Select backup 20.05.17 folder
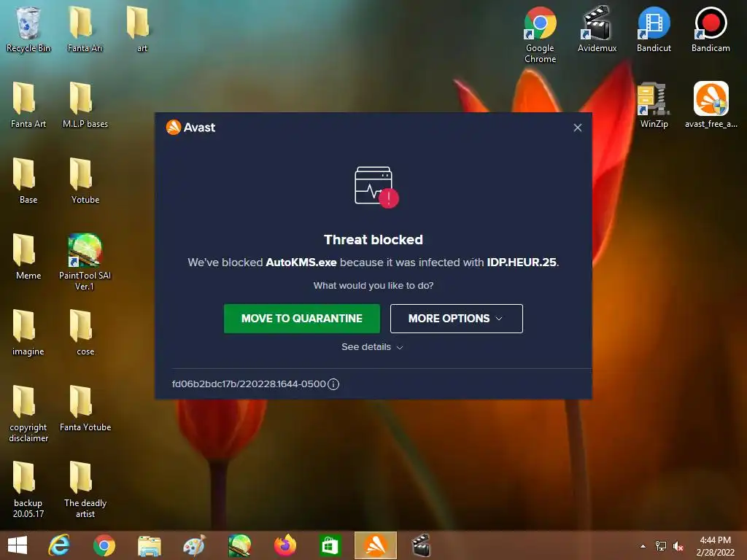Viewport: 747px width, 560px height. 28,489
